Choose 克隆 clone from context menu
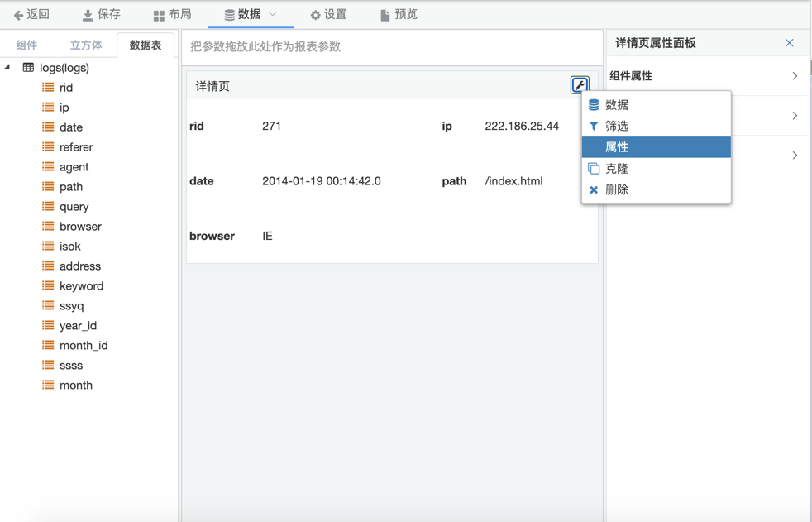812x522 pixels. pos(617,169)
